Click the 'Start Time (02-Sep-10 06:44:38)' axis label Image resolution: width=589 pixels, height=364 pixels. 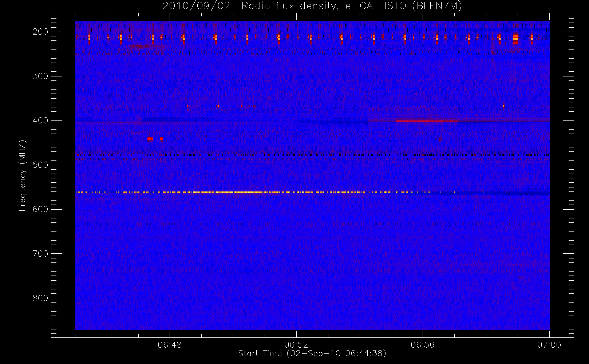tap(312, 353)
